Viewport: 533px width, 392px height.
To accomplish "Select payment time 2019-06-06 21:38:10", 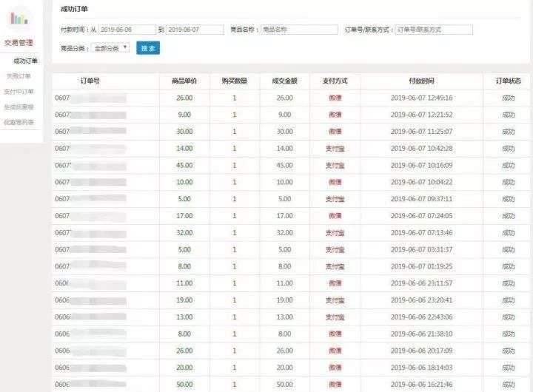I will [x=421, y=334].
